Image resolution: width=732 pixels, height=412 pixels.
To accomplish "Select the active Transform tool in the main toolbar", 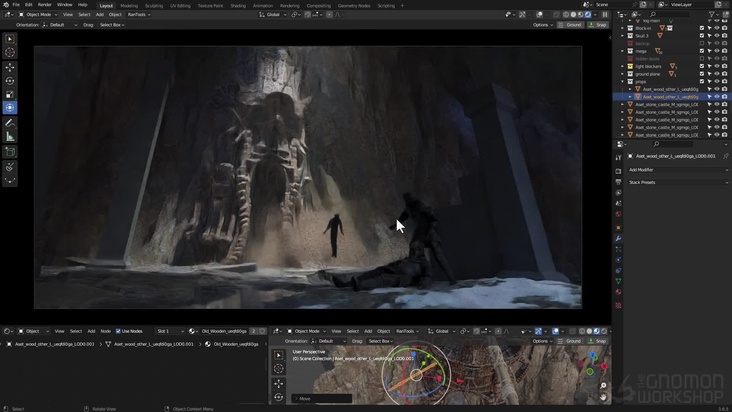I will click(x=10, y=108).
